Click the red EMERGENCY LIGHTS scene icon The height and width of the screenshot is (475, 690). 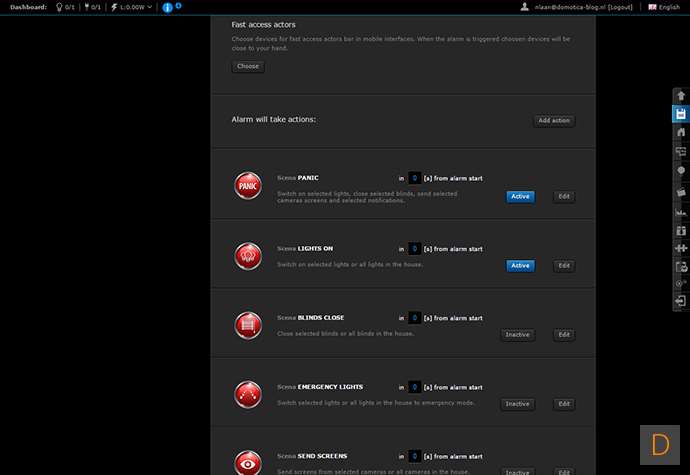(x=248, y=394)
